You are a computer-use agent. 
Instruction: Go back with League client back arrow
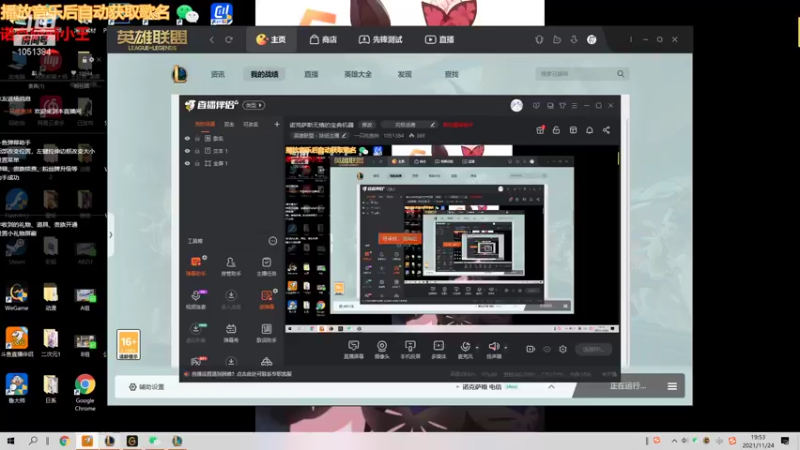coord(212,39)
